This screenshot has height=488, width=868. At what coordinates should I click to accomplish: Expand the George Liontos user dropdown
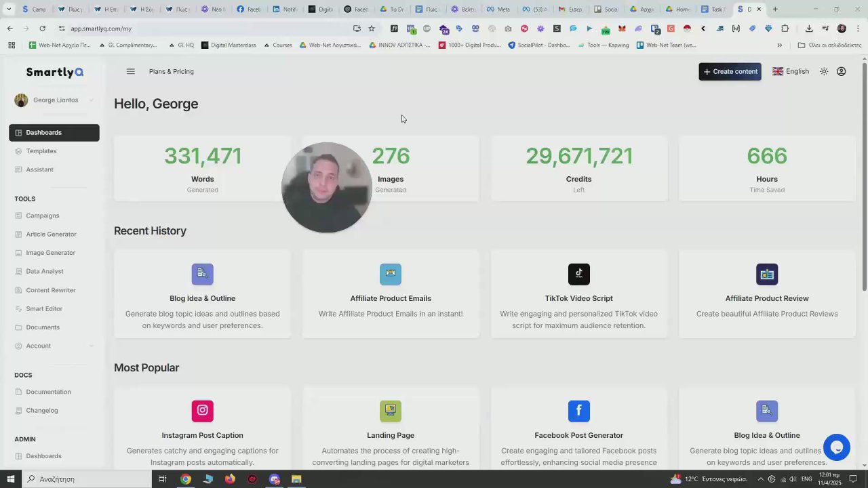pyautogui.click(x=91, y=100)
